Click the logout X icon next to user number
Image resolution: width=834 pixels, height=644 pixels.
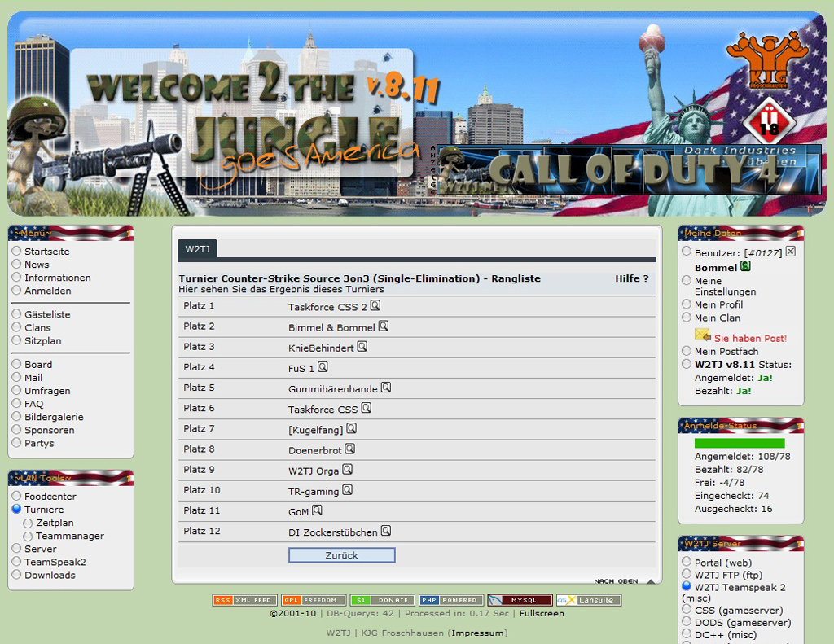[791, 252]
